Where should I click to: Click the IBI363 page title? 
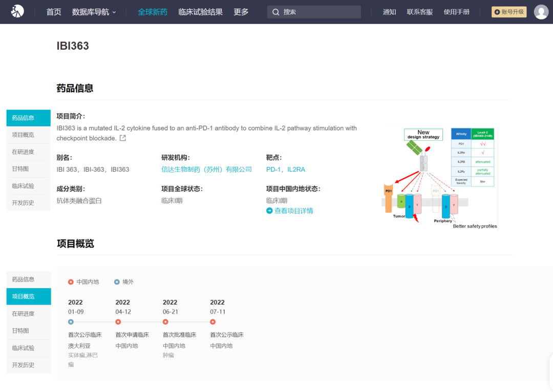(x=73, y=46)
